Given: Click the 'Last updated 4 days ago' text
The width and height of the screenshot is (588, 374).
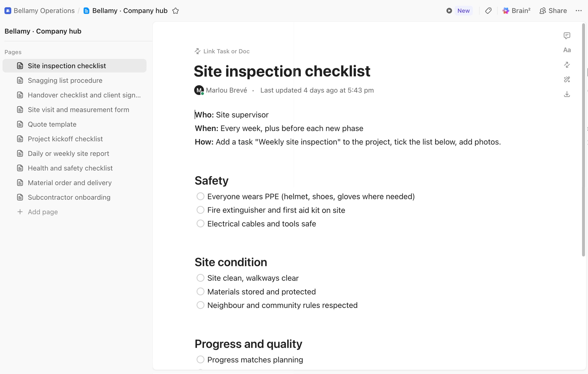Looking at the screenshot, I should pyautogui.click(x=317, y=90).
